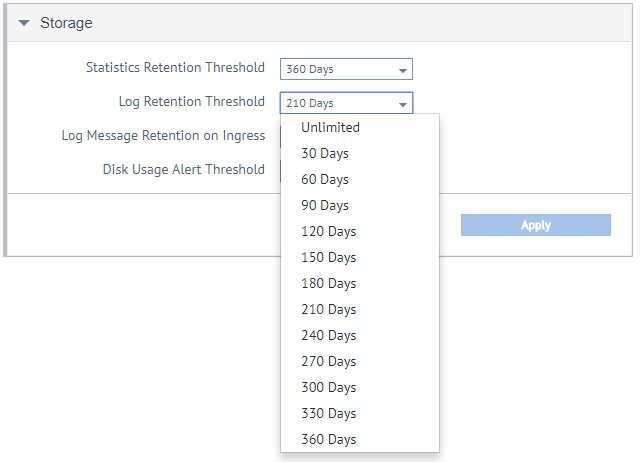The image size is (643, 462).
Task: Click the Log Retention Threshold dropdown arrow
Action: pos(403,105)
